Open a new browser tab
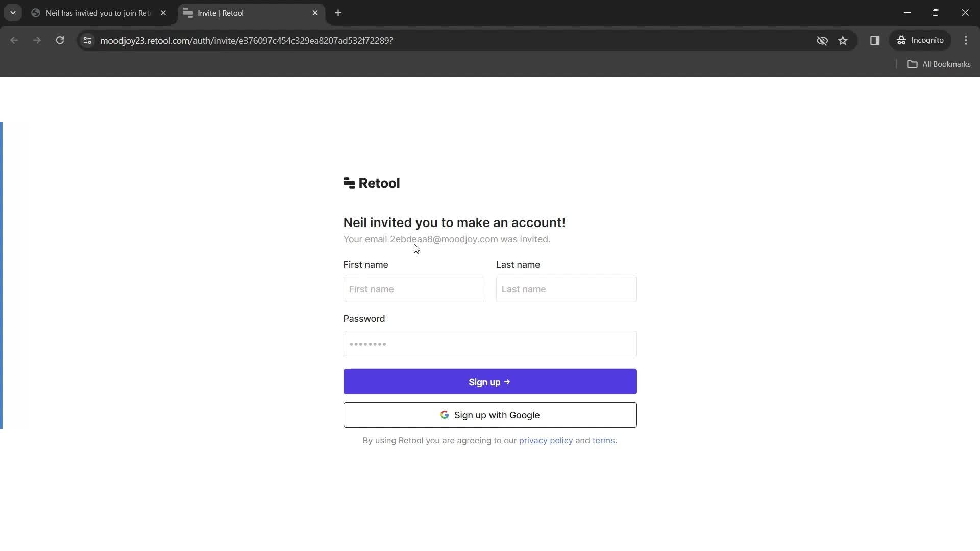 (x=338, y=13)
